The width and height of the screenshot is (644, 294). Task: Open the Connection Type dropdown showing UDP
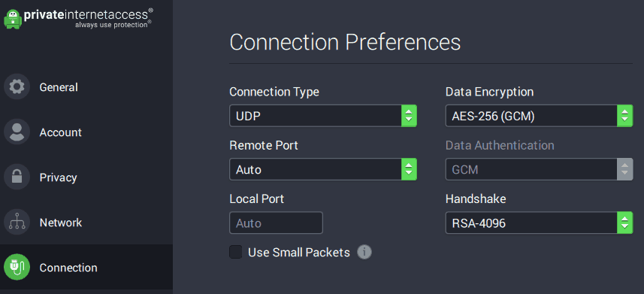pyautogui.click(x=323, y=116)
